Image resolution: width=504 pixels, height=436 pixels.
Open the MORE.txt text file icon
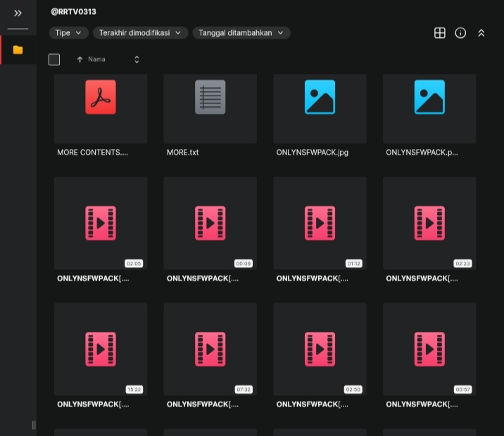(x=210, y=97)
